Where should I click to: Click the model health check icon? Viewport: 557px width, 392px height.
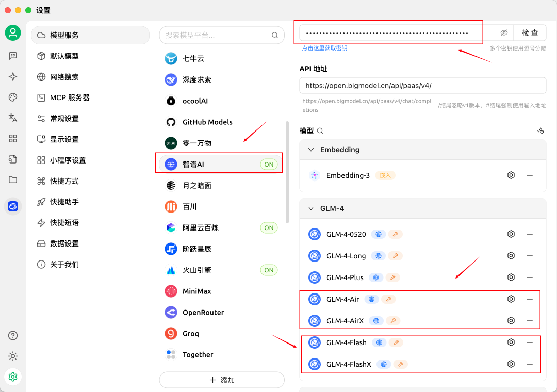click(540, 131)
